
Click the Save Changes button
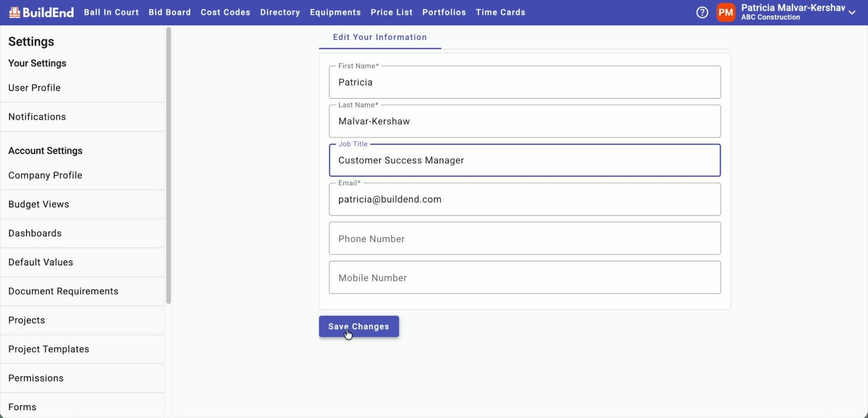point(359,327)
